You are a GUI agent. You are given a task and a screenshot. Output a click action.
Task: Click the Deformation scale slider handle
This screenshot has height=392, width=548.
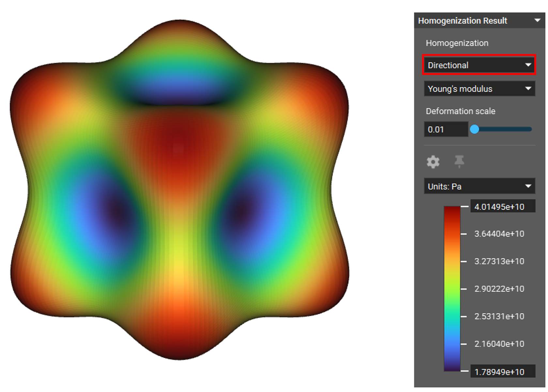474,129
